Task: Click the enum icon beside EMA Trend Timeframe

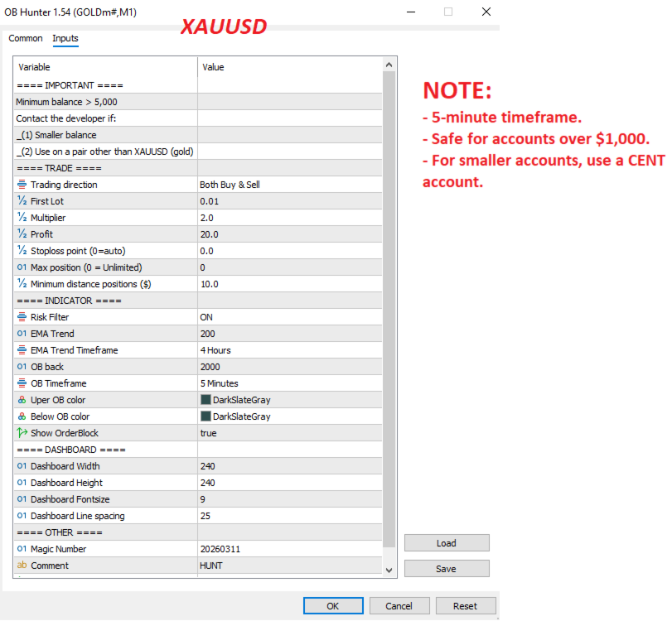Action: pos(22,350)
